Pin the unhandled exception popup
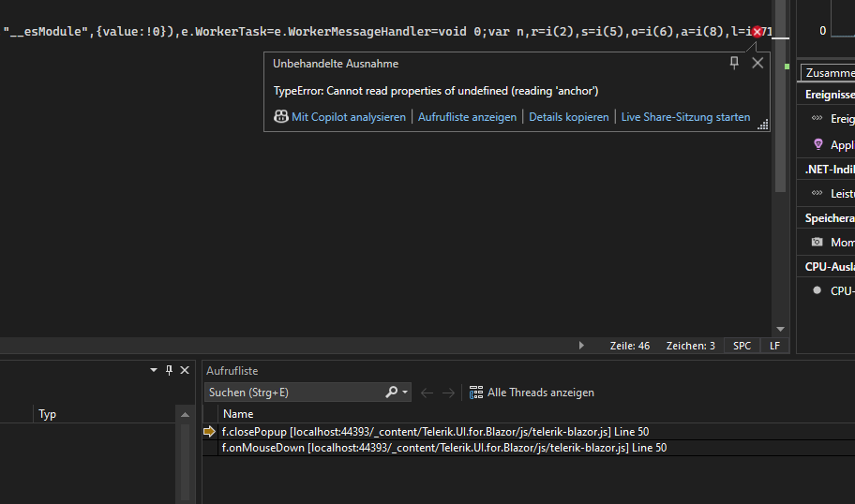The height and width of the screenshot is (504, 855). click(734, 63)
